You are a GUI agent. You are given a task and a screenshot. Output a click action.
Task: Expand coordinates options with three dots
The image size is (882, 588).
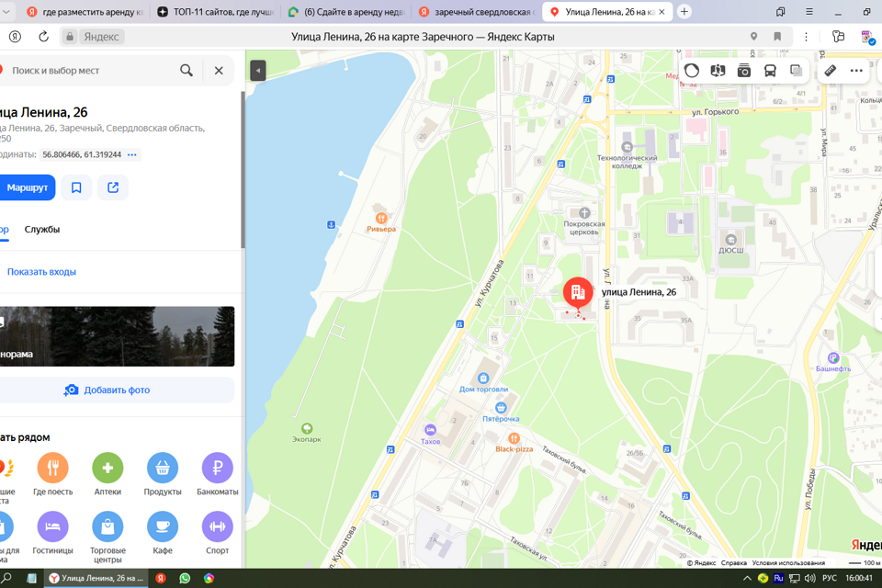(132, 155)
